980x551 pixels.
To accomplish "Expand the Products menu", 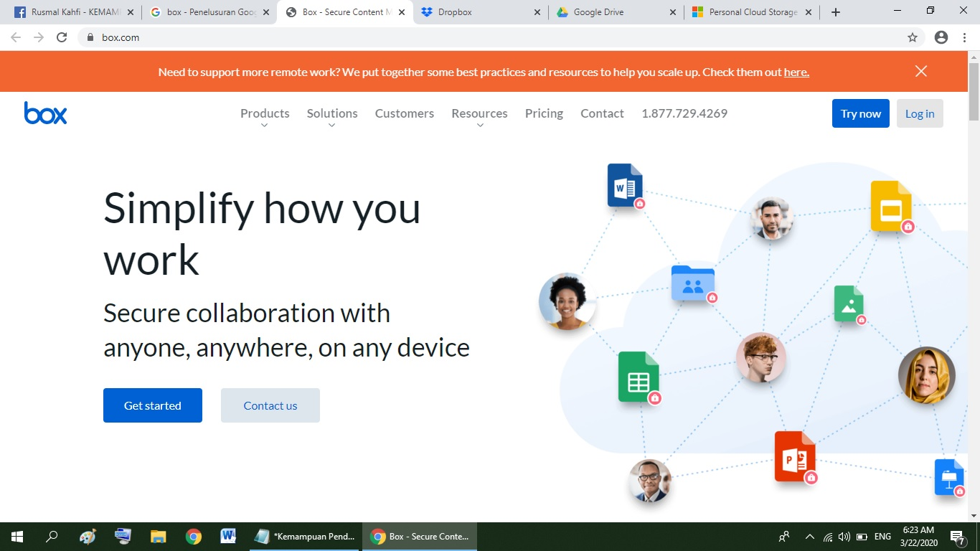I will pyautogui.click(x=265, y=117).
